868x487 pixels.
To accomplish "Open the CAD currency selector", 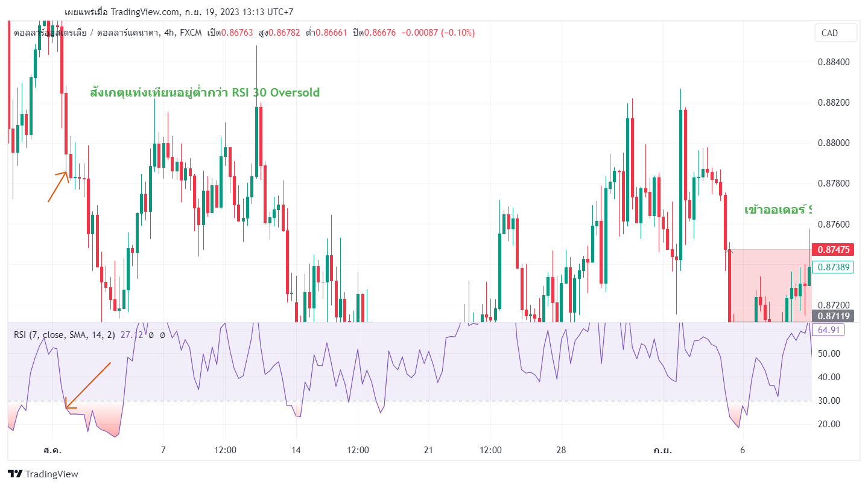I will point(835,33).
